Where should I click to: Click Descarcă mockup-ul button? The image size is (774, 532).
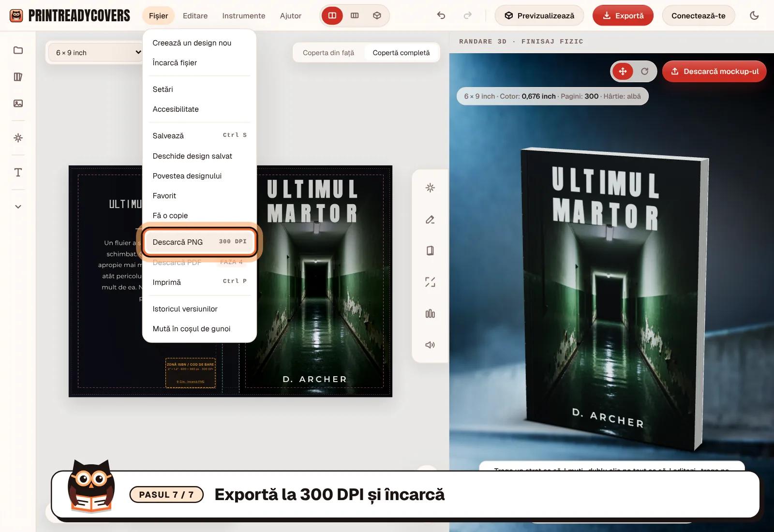pyautogui.click(x=714, y=72)
